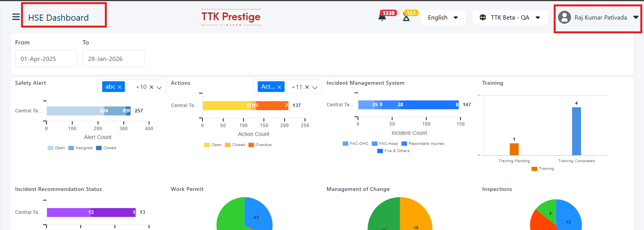This screenshot has width=644, height=230.
Task: Expand the Actions filter chevron
Action: (315, 87)
